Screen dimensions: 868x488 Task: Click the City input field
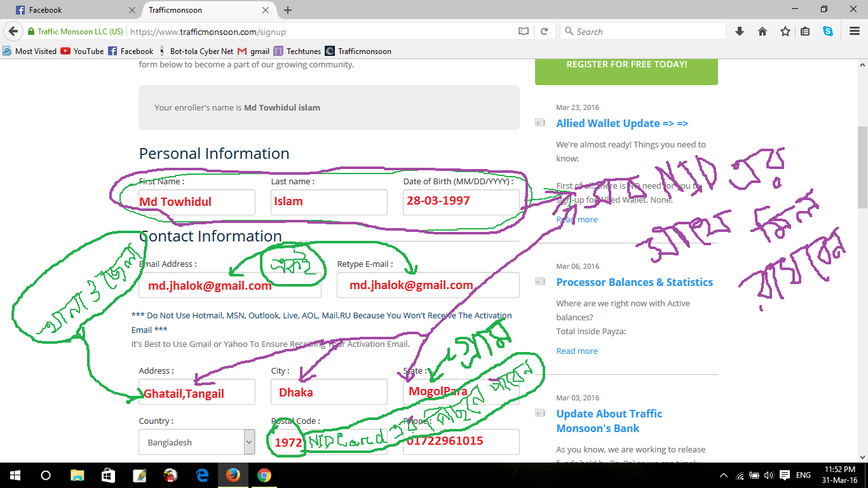point(329,391)
